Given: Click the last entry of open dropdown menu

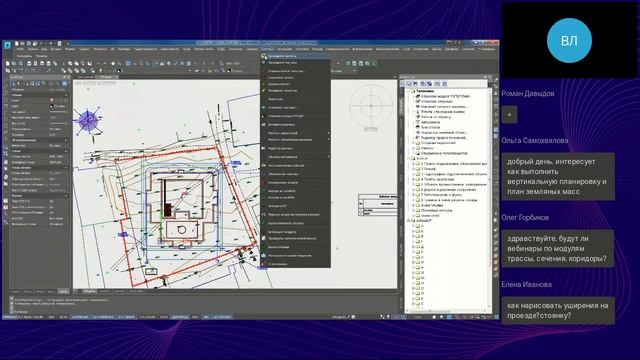Looking at the screenshot, I should point(296,264).
